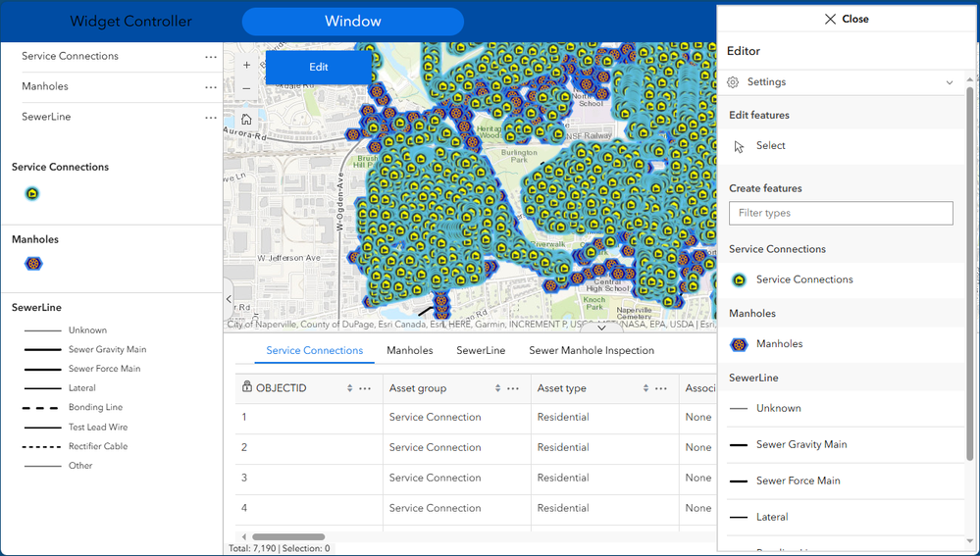Click the Widget Controller title
The width and height of the screenshot is (980, 556).
tap(130, 22)
